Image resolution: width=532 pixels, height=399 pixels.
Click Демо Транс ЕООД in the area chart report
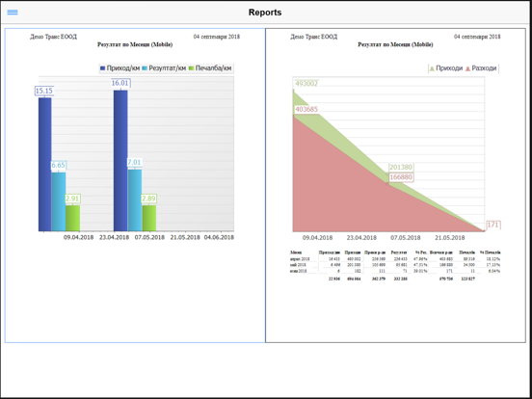coord(314,37)
